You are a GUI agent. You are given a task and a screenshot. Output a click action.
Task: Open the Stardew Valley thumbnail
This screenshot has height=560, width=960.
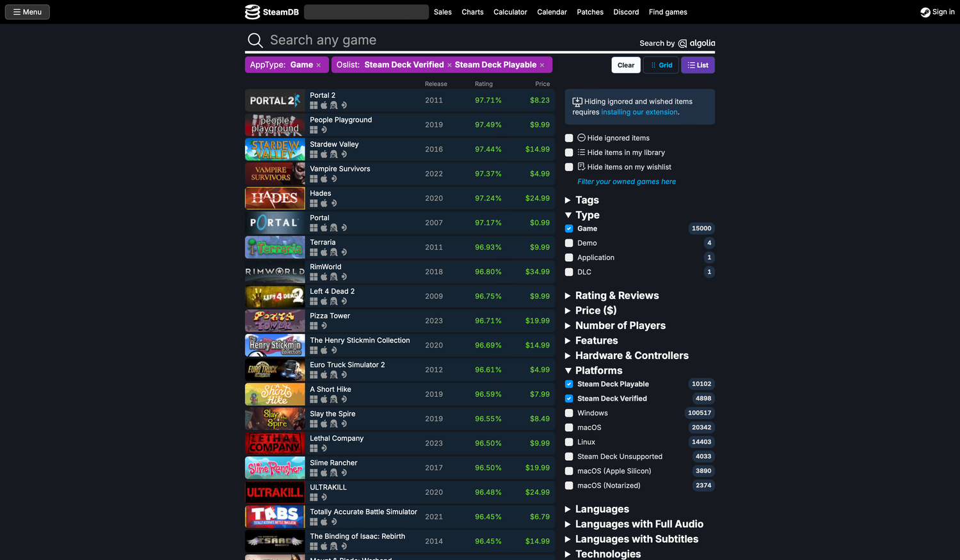coord(275,149)
